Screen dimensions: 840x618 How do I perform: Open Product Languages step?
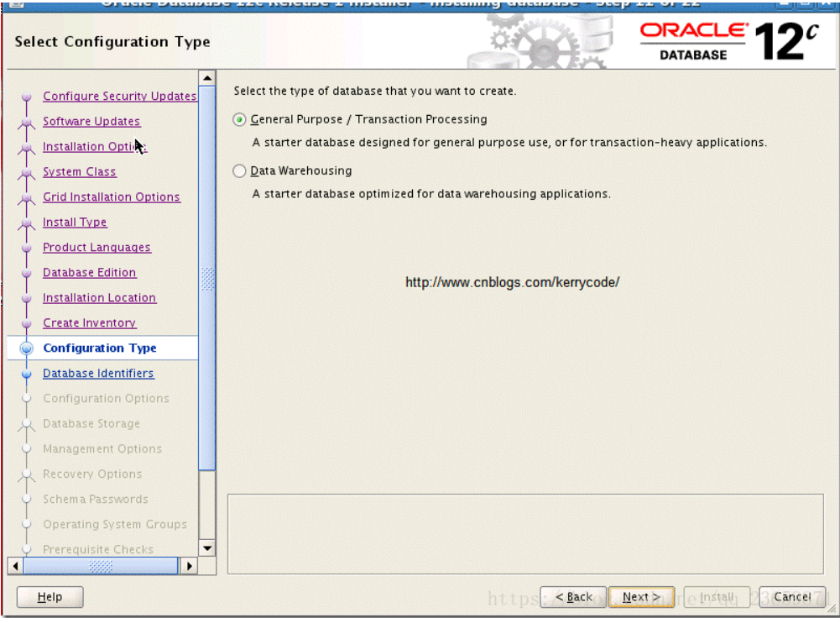tap(97, 247)
